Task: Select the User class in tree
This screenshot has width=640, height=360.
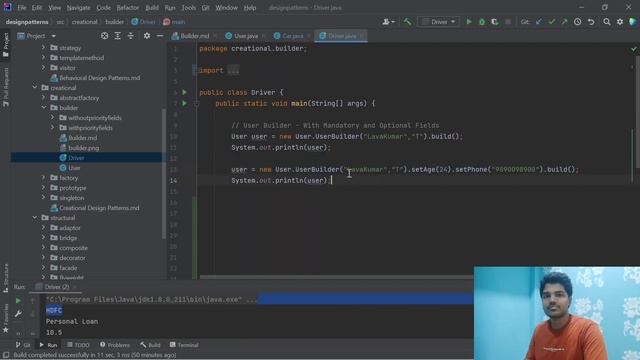Action: tap(74, 168)
